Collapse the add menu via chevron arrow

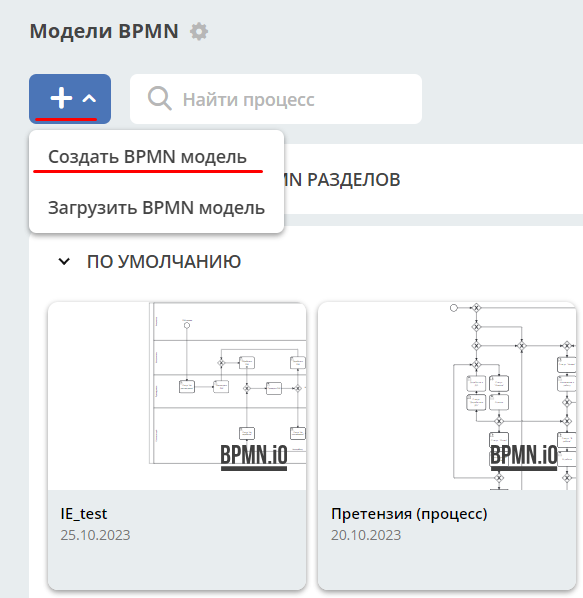89,99
